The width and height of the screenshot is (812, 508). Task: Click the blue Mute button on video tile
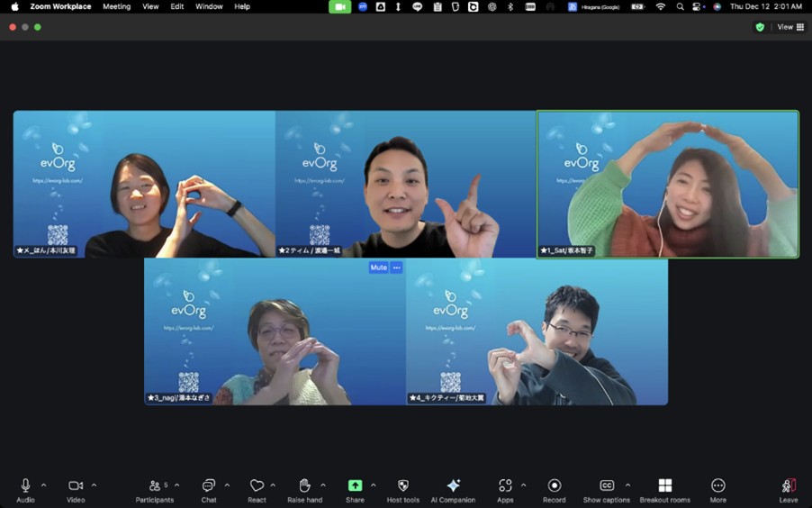coord(378,268)
